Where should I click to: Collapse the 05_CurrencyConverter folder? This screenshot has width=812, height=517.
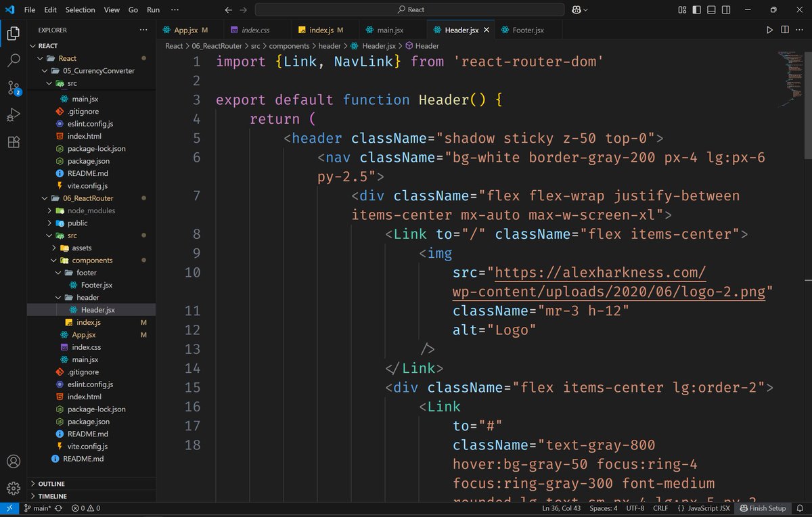point(99,70)
